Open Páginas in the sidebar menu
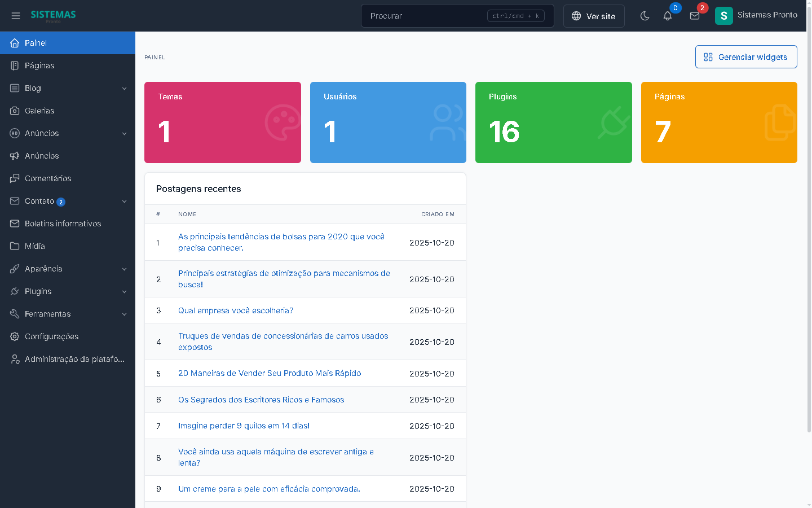812x508 pixels. pos(39,65)
